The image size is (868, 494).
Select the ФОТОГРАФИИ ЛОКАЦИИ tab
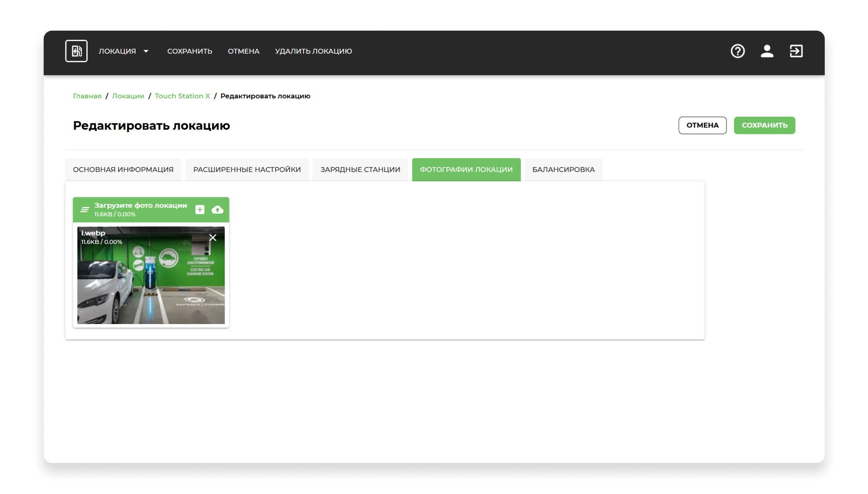[466, 170]
